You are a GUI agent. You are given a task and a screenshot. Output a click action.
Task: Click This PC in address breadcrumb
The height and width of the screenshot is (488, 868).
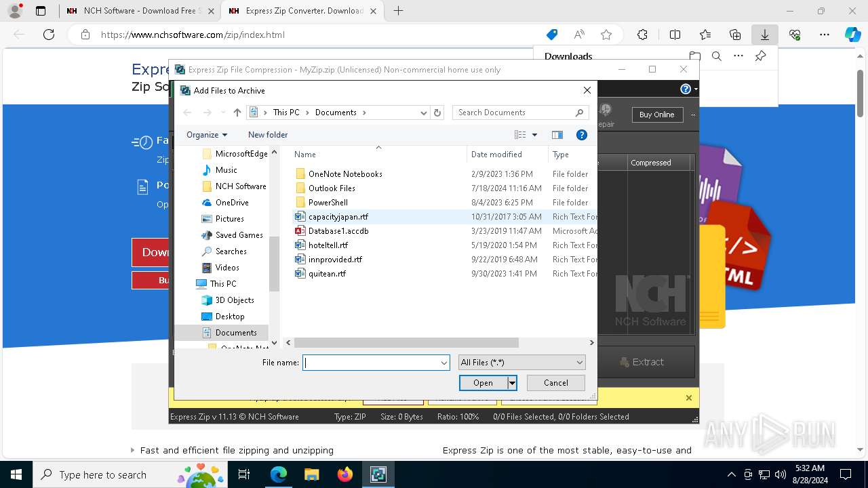coord(286,113)
